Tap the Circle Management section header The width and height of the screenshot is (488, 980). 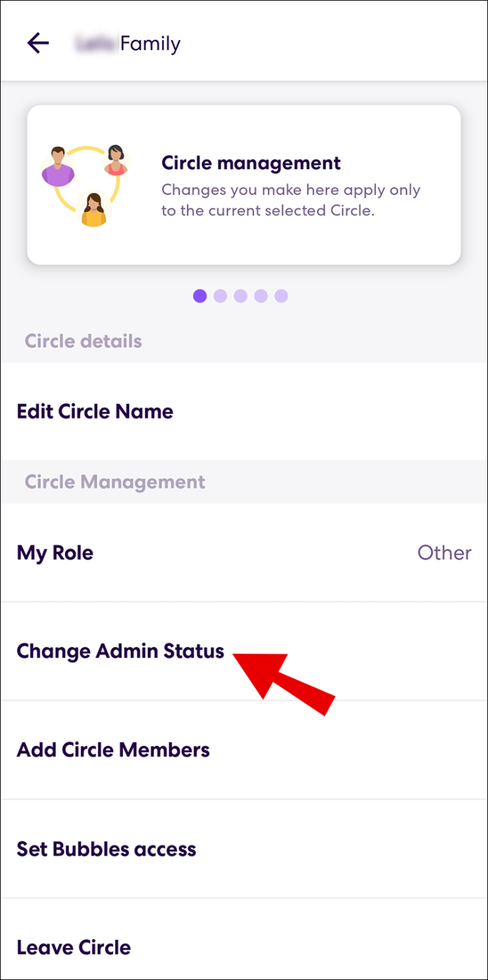coord(115,482)
